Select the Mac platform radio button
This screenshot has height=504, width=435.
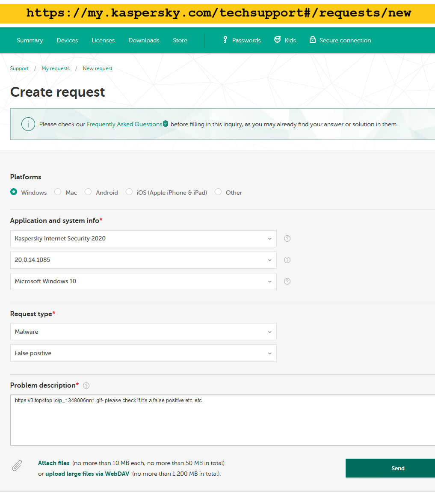(x=58, y=192)
